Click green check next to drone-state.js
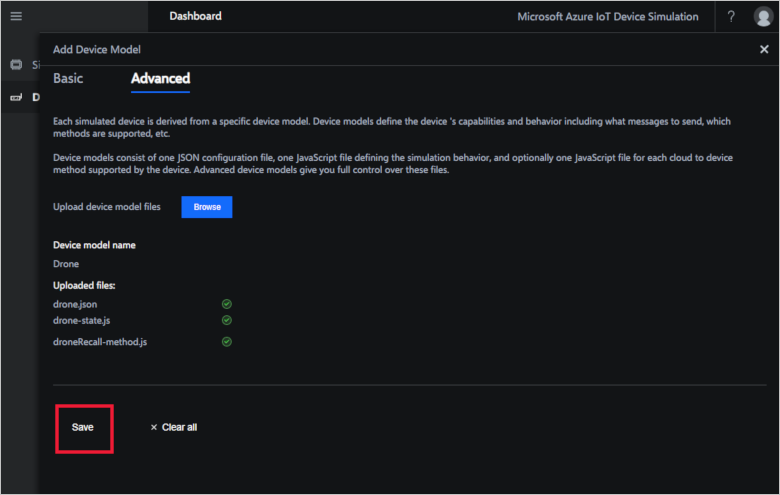 pos(226,320)
